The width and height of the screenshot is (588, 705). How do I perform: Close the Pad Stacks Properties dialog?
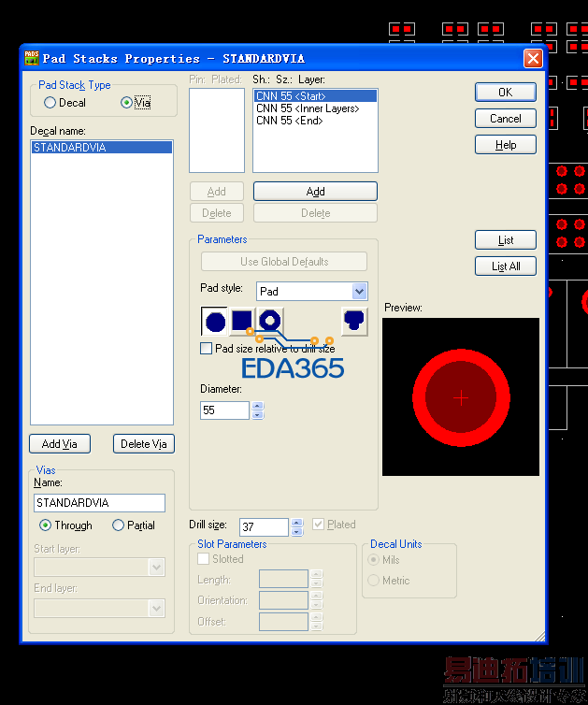[533, 58]
